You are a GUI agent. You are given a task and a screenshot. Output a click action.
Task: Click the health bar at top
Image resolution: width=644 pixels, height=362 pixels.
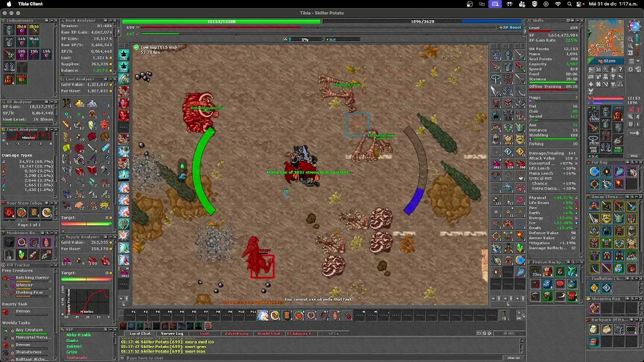[x=221, y=22]
